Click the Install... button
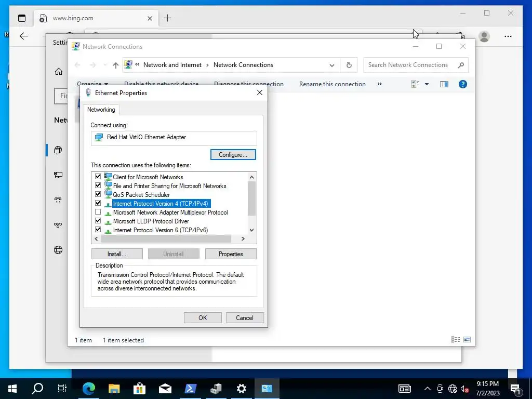 pos(117,254)
